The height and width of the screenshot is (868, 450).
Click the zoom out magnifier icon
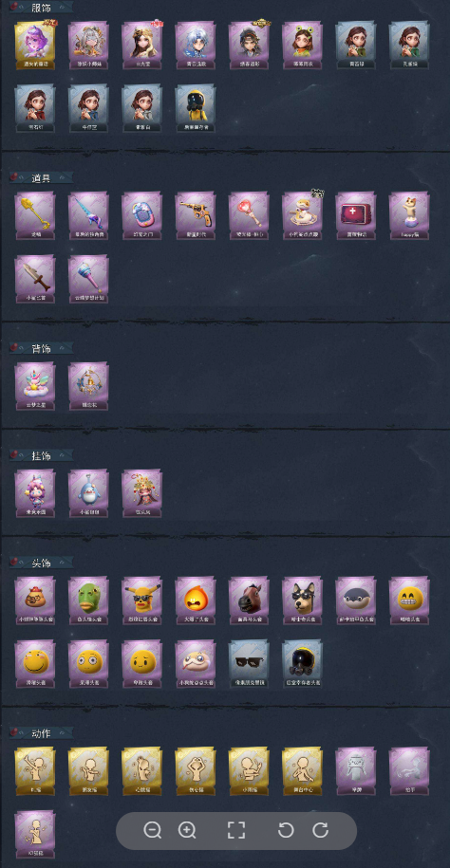point(152,830)
